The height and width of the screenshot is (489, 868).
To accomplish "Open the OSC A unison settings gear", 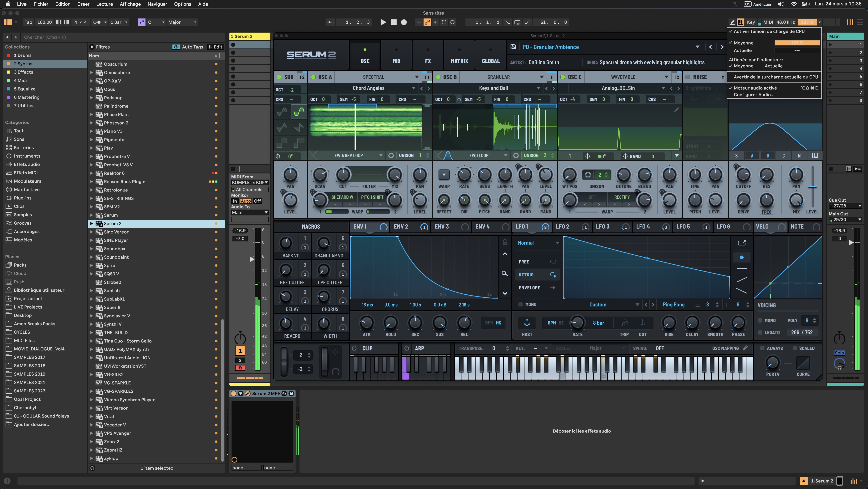I will [x=391, y=155].
